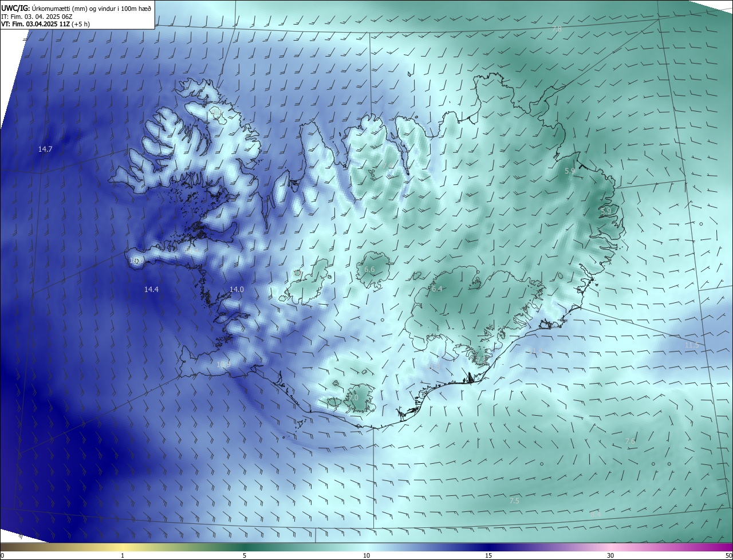The width and height of the screenshot is (733, 560).
Task: Click the colorbar tick label '0'
Action: point(2,556)
